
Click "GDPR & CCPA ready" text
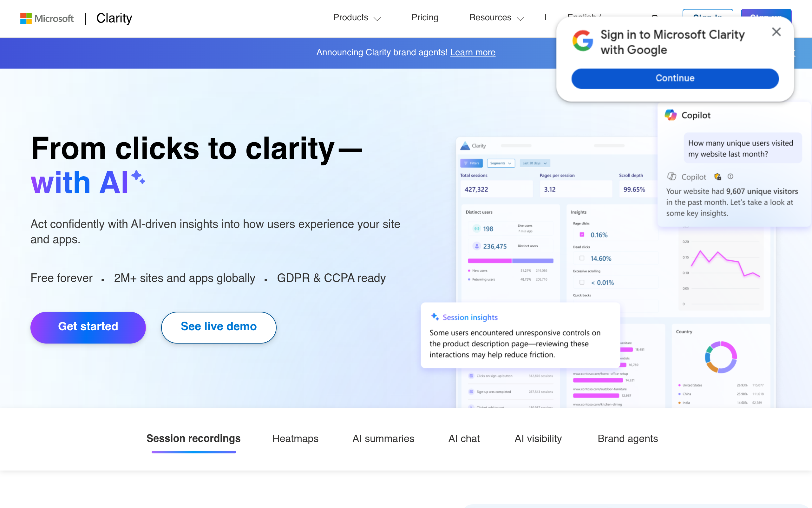pyautogui.click(x=331, y=278)
